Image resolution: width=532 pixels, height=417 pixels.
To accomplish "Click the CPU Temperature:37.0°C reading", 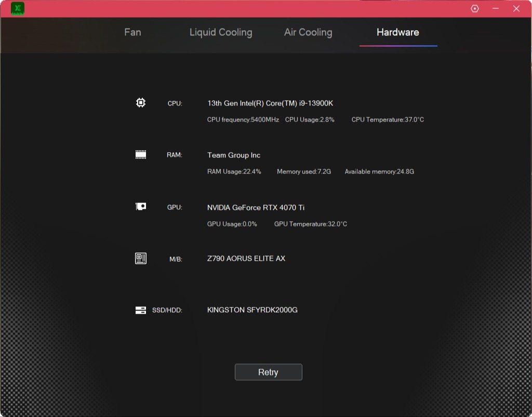I will (388, 119).
